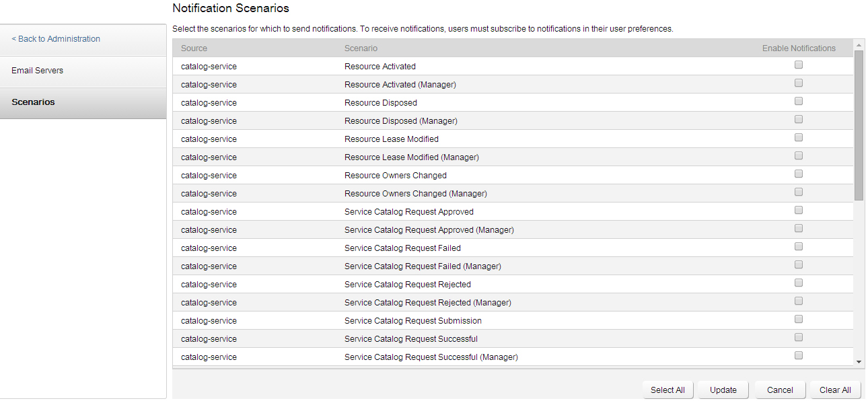This screenshot has height=401, width=868.
Task: Enable Resource Lease Modified (Manager) notifications
Action: point(799,156)
